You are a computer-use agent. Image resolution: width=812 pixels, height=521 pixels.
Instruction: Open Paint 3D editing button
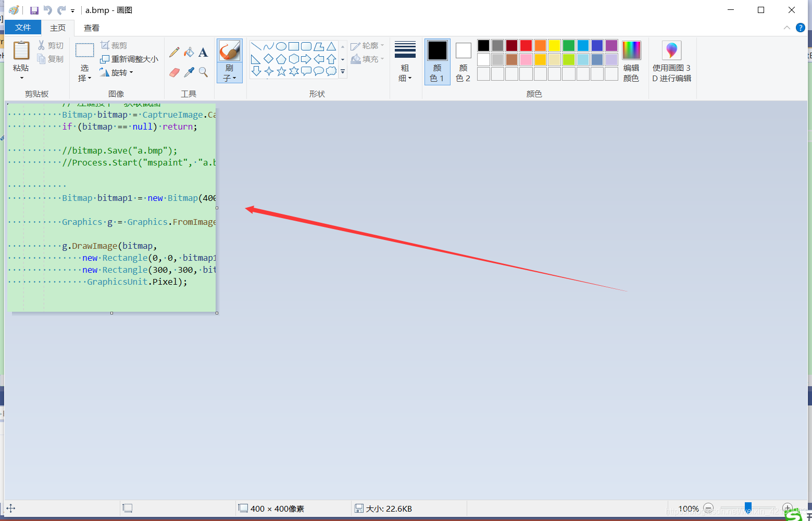click(672, 61)
